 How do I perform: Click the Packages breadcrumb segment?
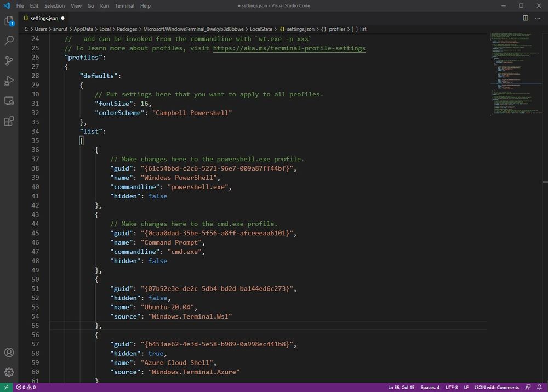point(127,29)
